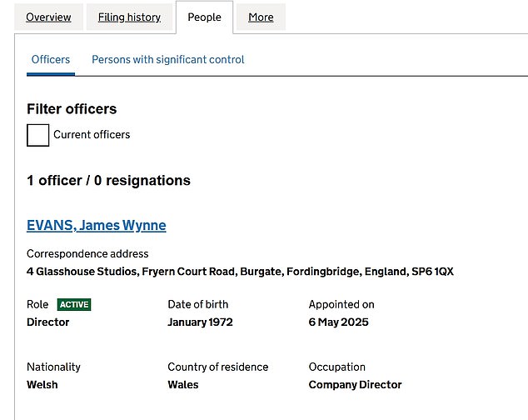Select the People tab
This screenshot has width=528, height=420.
[204, 17]
